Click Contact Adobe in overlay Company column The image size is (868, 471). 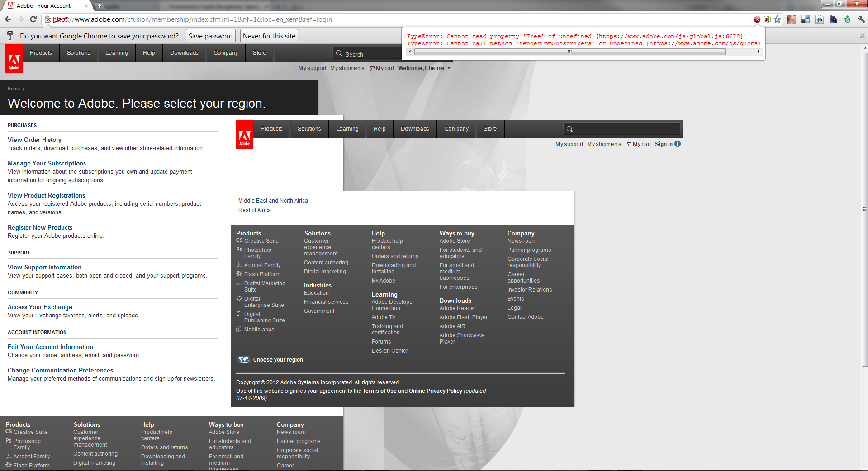pos(526,317)
